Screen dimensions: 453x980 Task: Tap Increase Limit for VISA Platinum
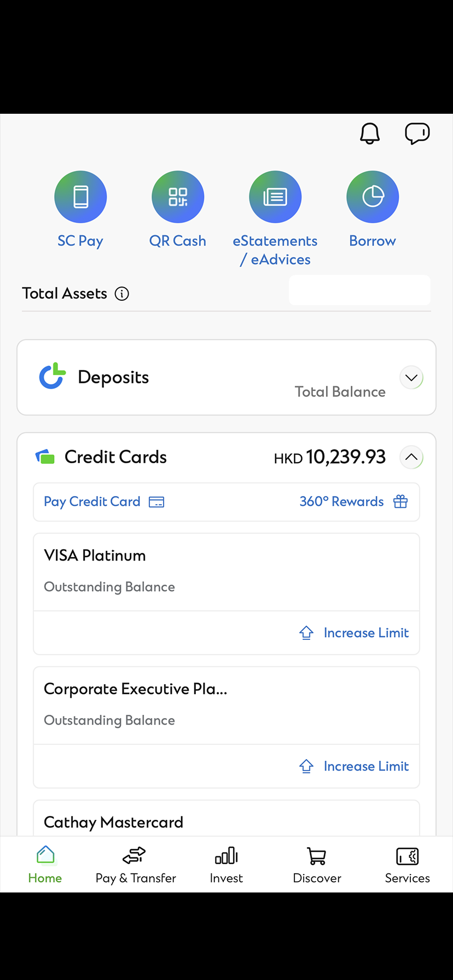click(366, 633)
